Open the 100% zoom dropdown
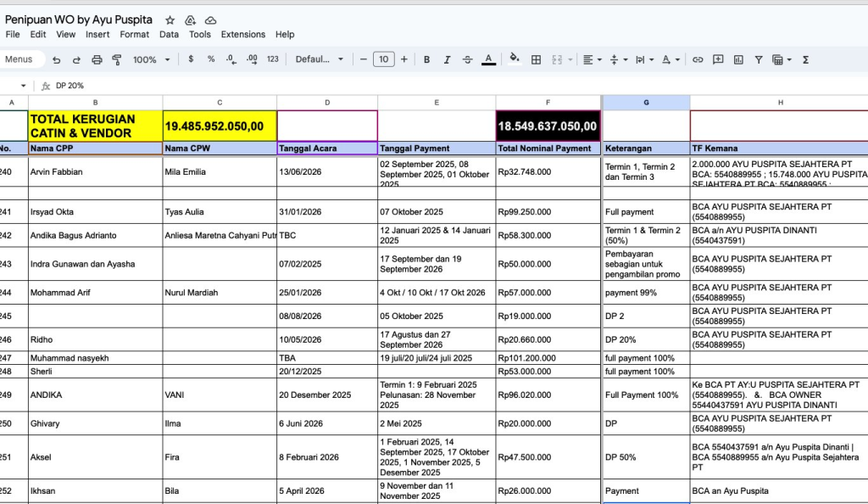This screenshot has width=868, height=504. pos(150,59)
